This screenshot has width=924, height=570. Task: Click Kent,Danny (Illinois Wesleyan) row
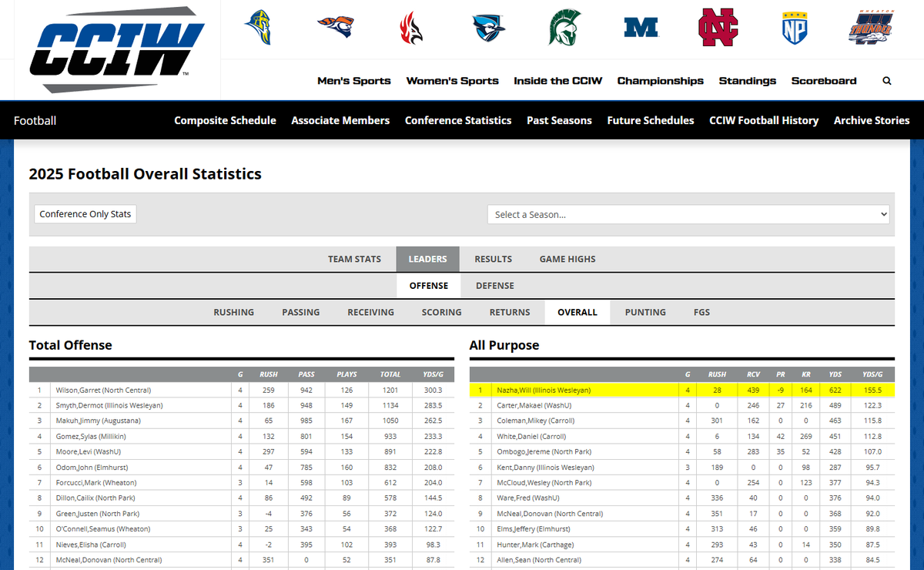point(682,468)
